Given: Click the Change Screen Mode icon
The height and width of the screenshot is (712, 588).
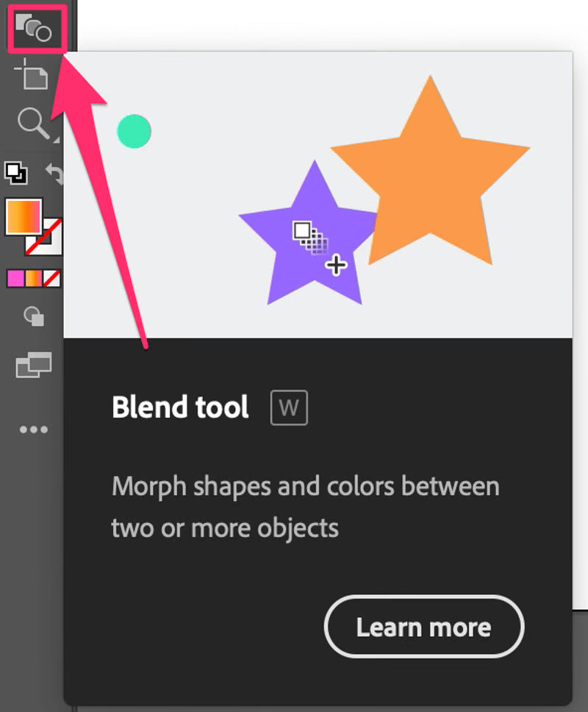Looking at the screenshot, I should (x=34, y=365).
